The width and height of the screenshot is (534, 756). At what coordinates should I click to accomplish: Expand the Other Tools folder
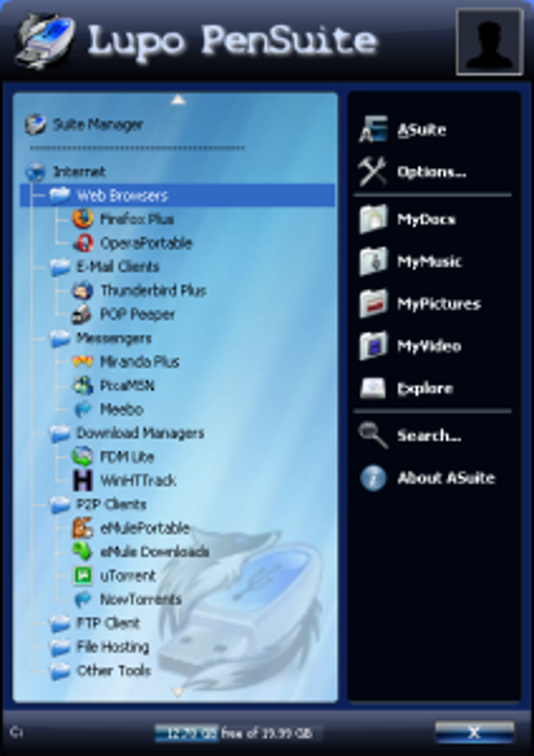coord(60,670)
